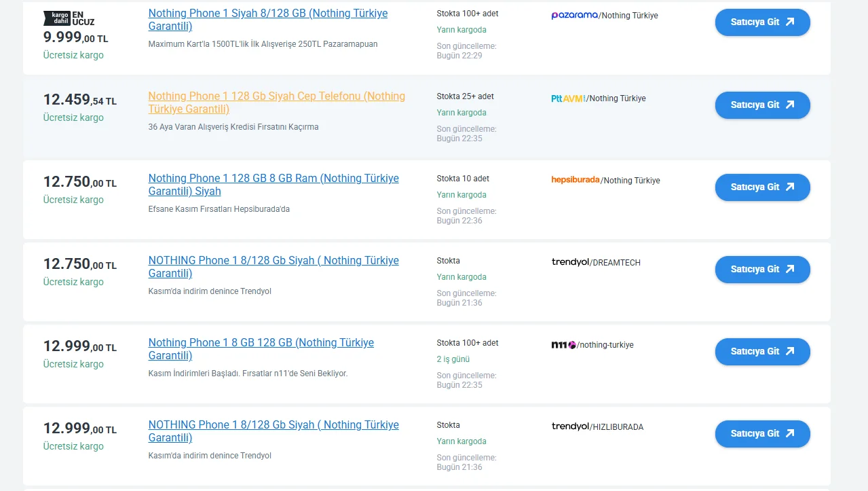Open Hepsiburada seller via Satıcıya Git
The height and width of the screenshot is (491, 868).
point(762,187)
